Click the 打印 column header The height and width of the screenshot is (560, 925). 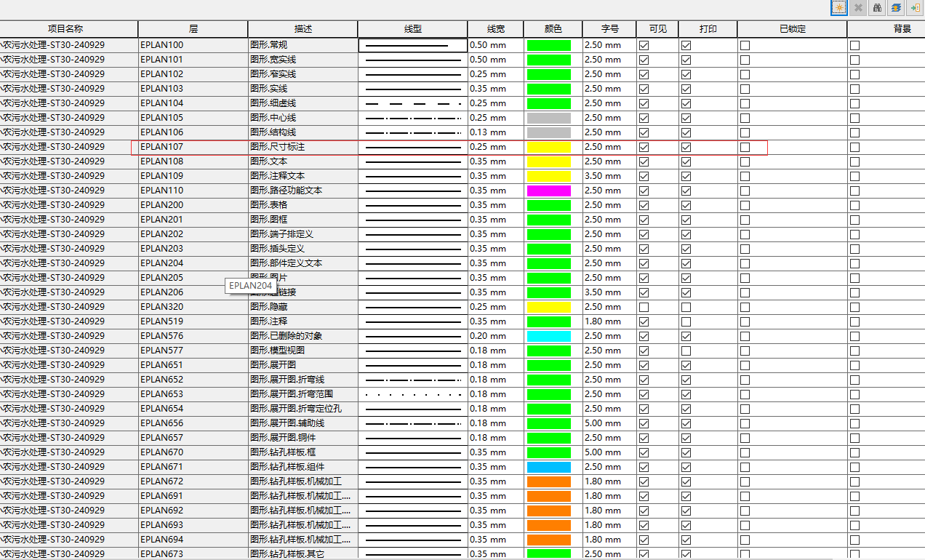(x=708, y=29)
